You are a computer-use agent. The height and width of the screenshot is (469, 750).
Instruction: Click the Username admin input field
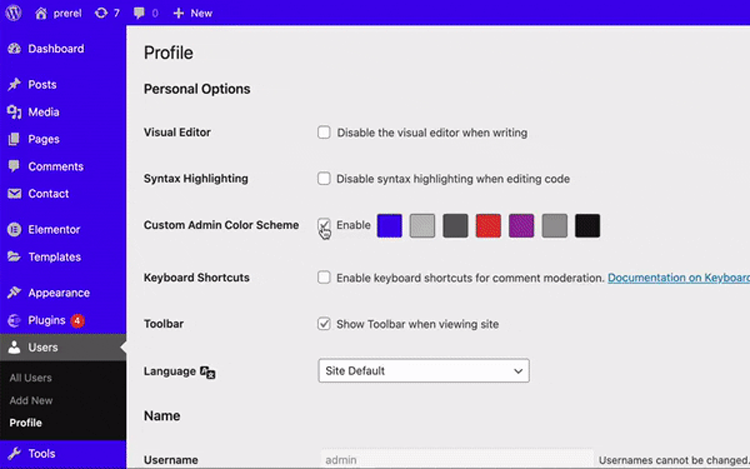[x=456, y=459]
